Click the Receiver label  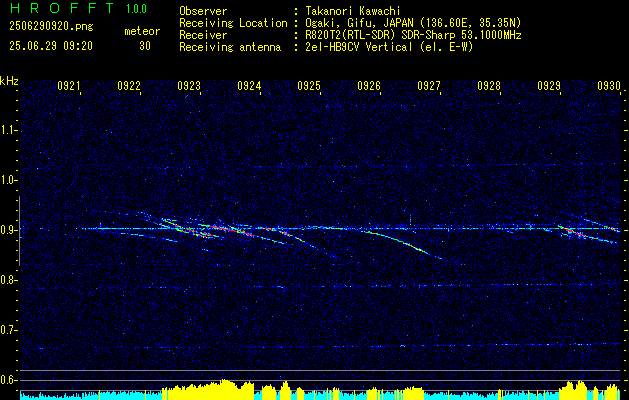click(203, 35)
